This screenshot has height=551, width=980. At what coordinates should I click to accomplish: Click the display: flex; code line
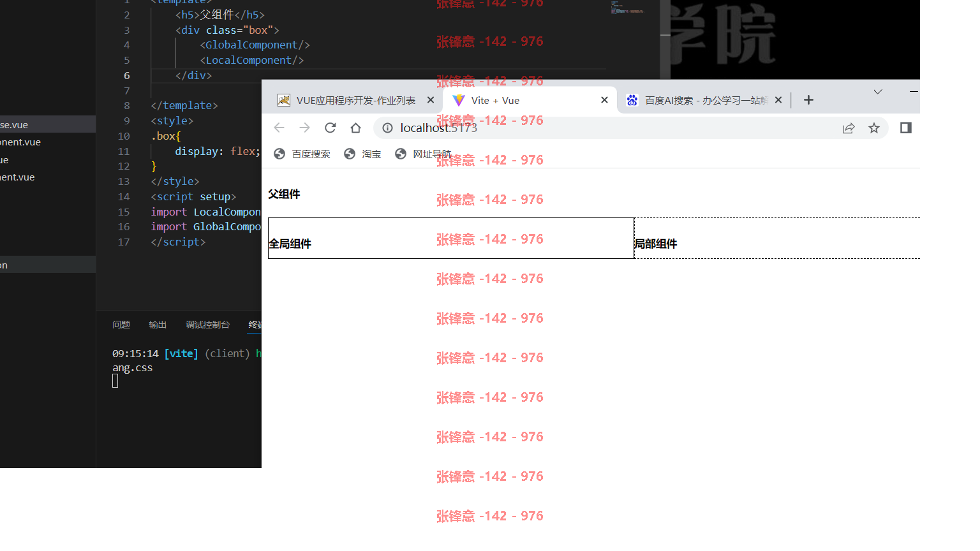tap(218, 151)
